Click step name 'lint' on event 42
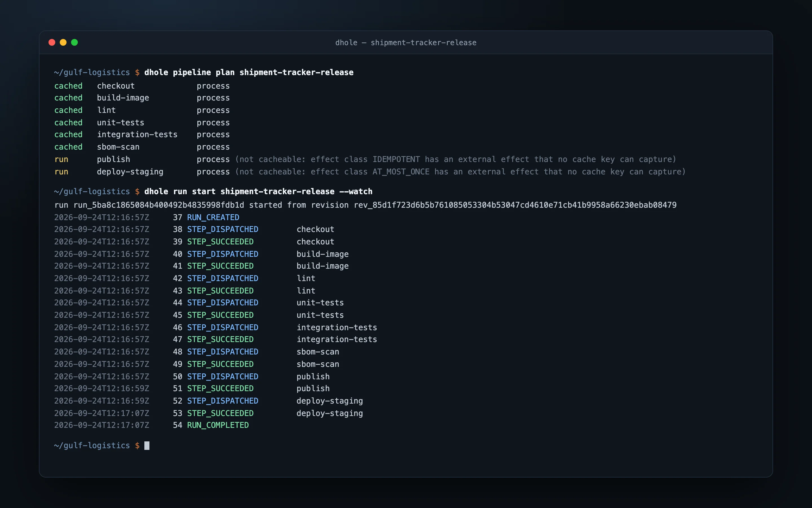The width and height of the screenshot is (812, 508). point(306,278)
